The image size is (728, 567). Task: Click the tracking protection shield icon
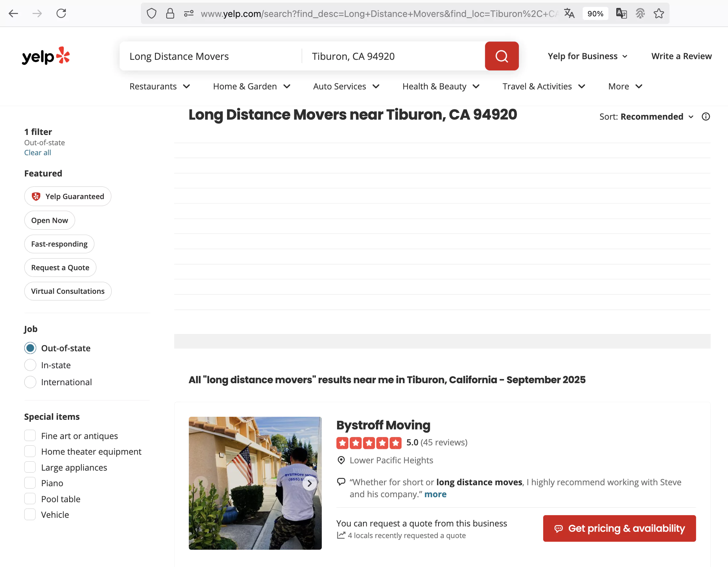[x=151, y=13]
